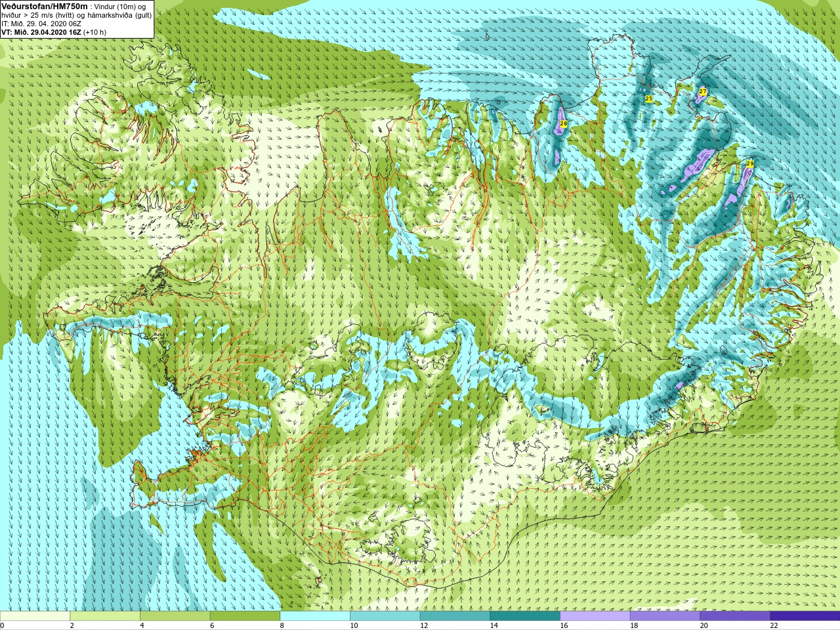Click the scale number 8

(x=282, y=625)
